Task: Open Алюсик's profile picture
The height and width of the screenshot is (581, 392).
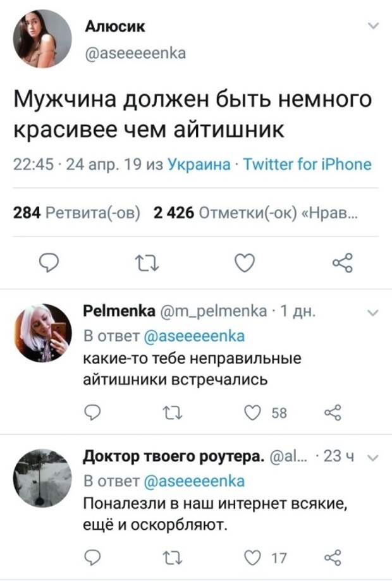Action: click(x=42, y=38)
